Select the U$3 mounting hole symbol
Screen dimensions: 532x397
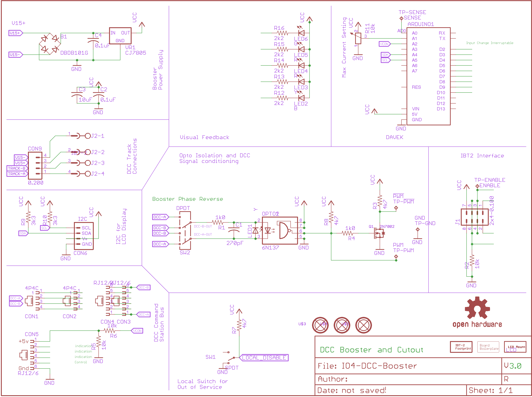(x=320, y=325)
